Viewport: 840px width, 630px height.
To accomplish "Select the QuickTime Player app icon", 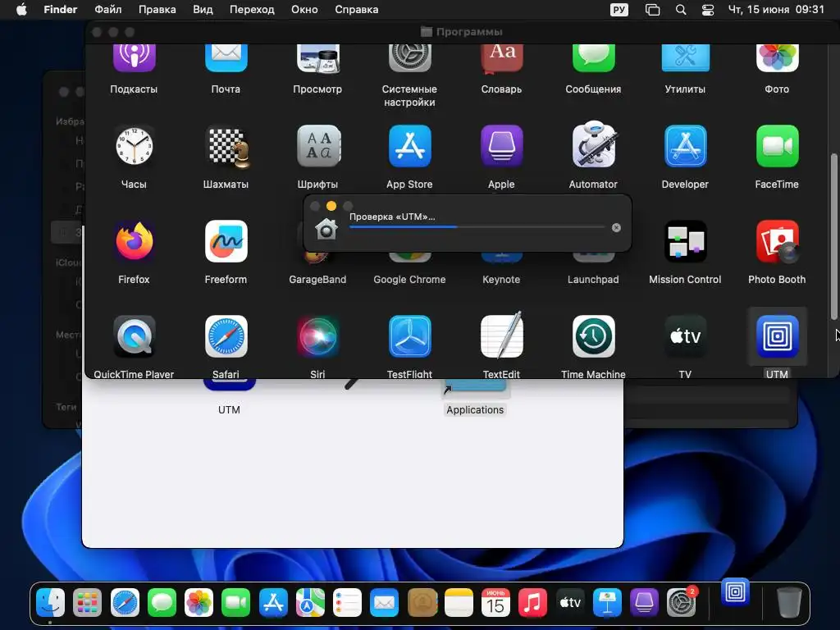I will [134, 336].
